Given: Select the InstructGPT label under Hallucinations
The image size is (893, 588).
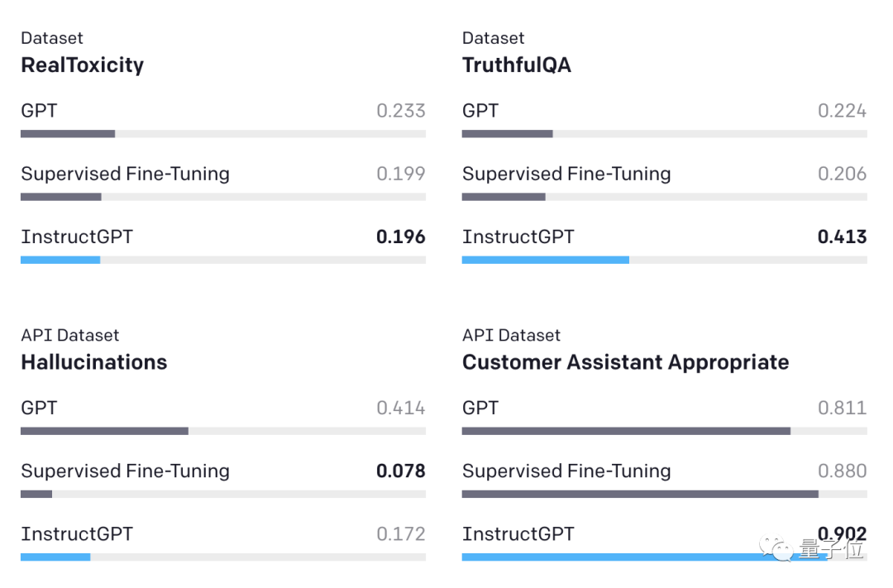Looking at the screenshot, I should pos(77,534).
